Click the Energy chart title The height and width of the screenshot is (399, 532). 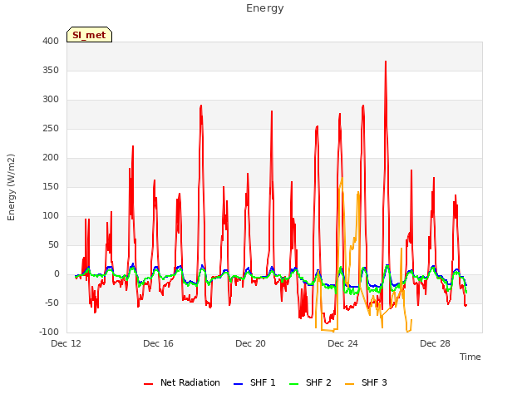265,8
